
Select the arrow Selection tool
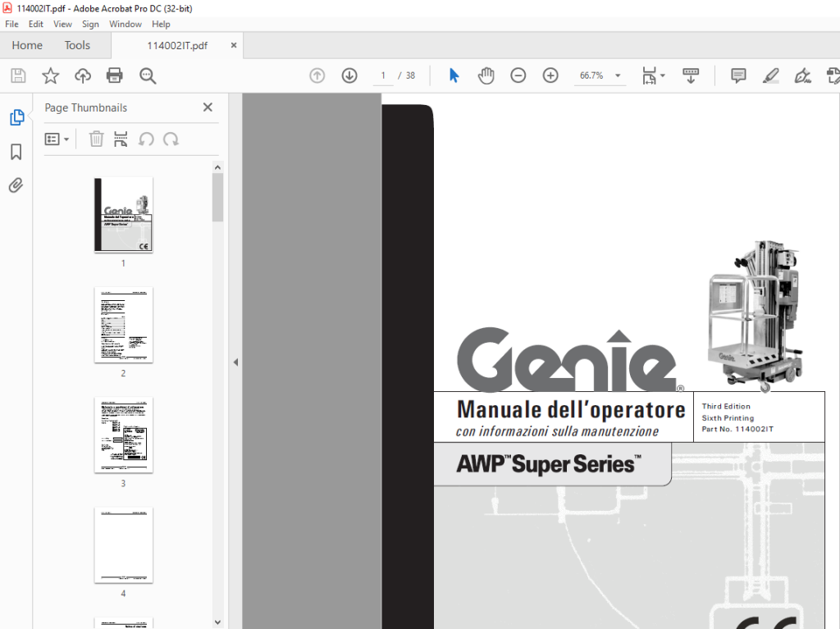[454, 75]
